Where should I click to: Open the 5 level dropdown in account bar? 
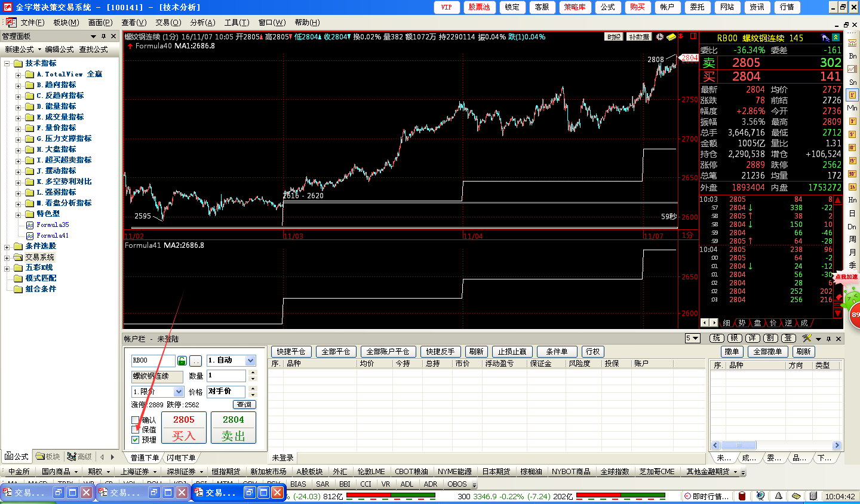(692, 339)
